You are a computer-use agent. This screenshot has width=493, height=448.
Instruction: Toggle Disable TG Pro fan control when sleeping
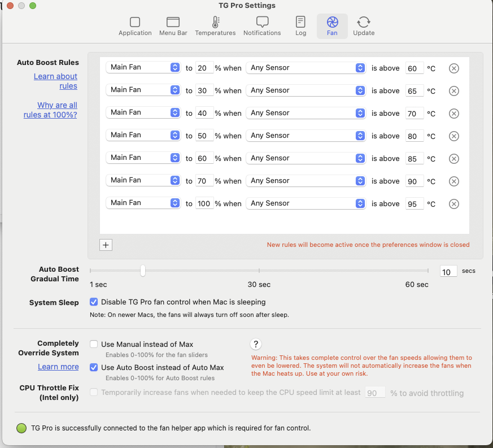pyautogui.click(x=94, y=302)
